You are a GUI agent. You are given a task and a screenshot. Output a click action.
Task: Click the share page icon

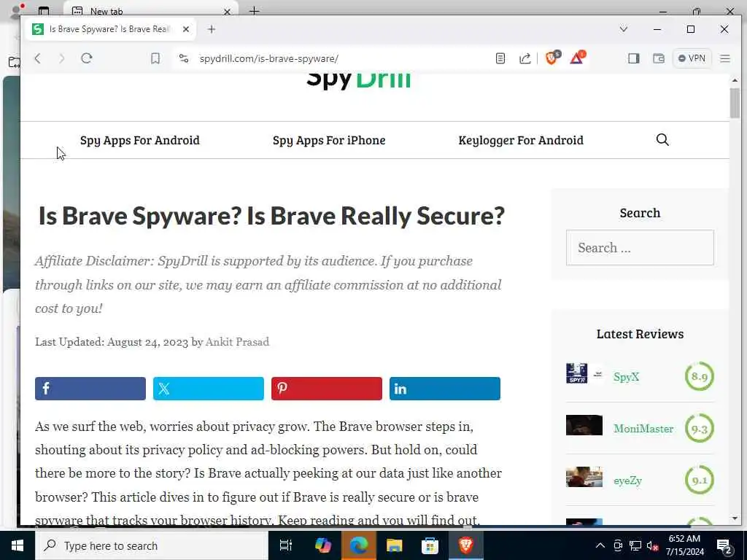(x=525, y=58)
